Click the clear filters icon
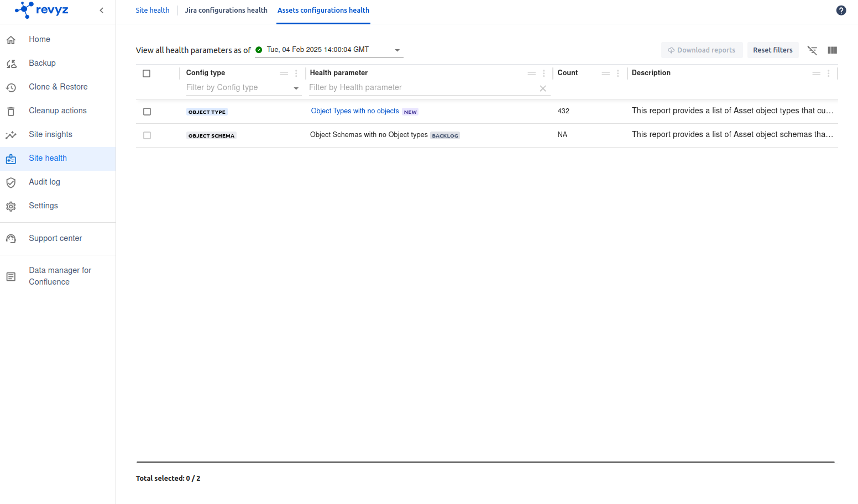Screen dimensions: 858x504 tap(812, 50)
